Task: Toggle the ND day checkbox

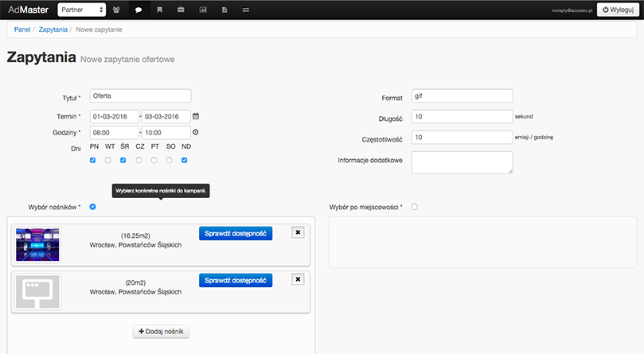Action: click(185, 160)
